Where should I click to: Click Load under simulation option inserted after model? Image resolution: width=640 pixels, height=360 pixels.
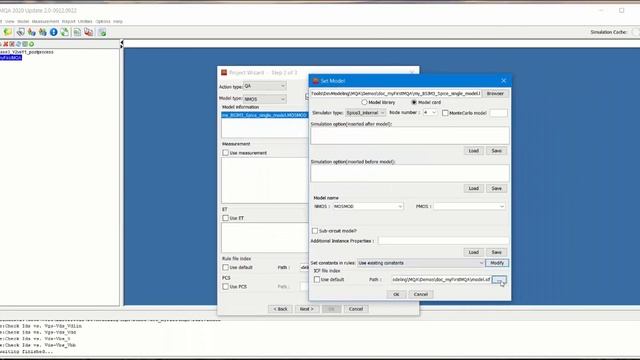point(473,151)
